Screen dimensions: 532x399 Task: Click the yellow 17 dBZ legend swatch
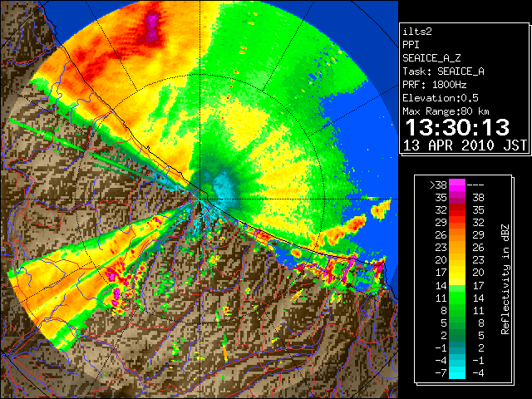coord(457,273)
